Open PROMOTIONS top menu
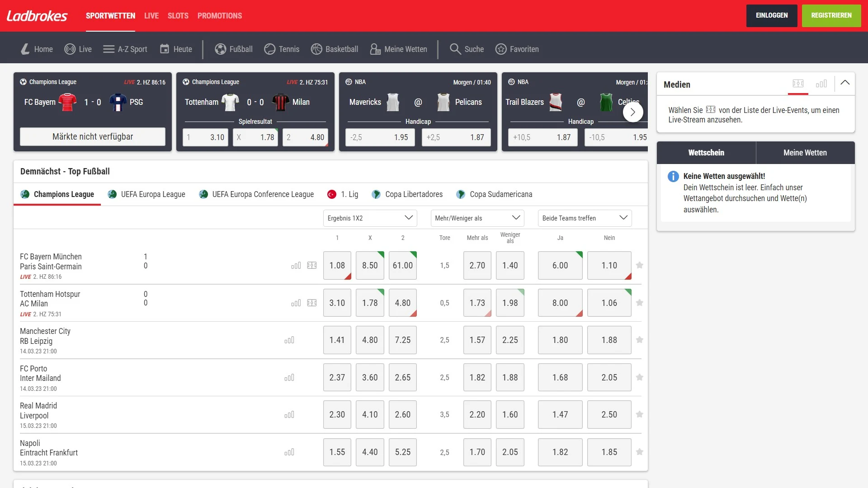Viewport: 868px width, 488px height. 220,16
